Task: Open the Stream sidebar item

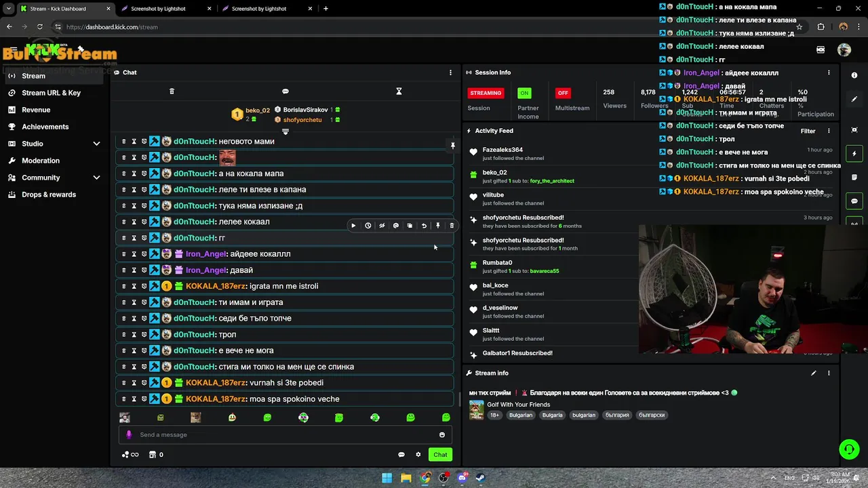Action: [56, 76]
